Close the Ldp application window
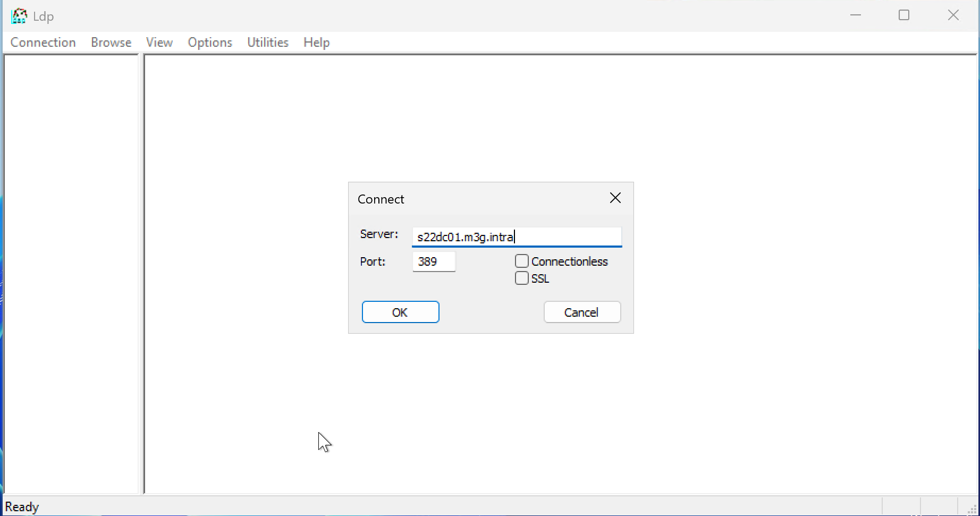Image resolution: width=980 pixels, height=516 pixels. 953,15
